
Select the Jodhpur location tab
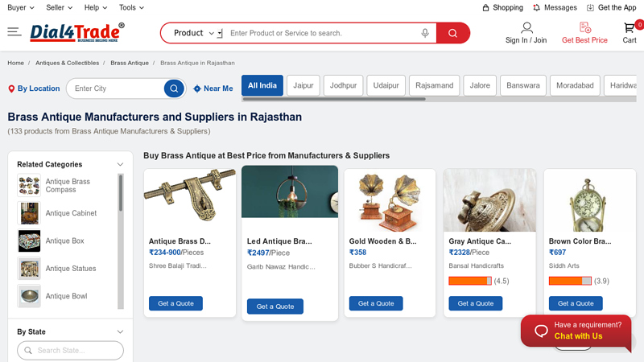click(x=344, y=85)
